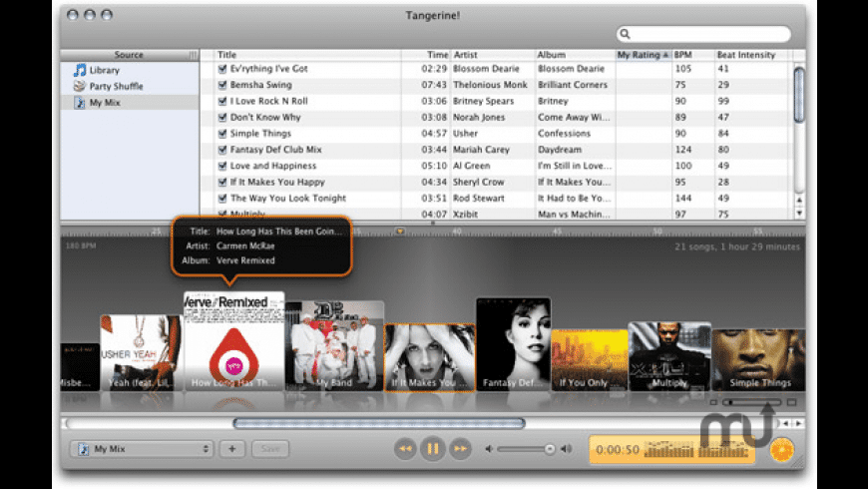Uncheck Bemsha Swing song
868x489 pixels.
[x=221, y=85]
